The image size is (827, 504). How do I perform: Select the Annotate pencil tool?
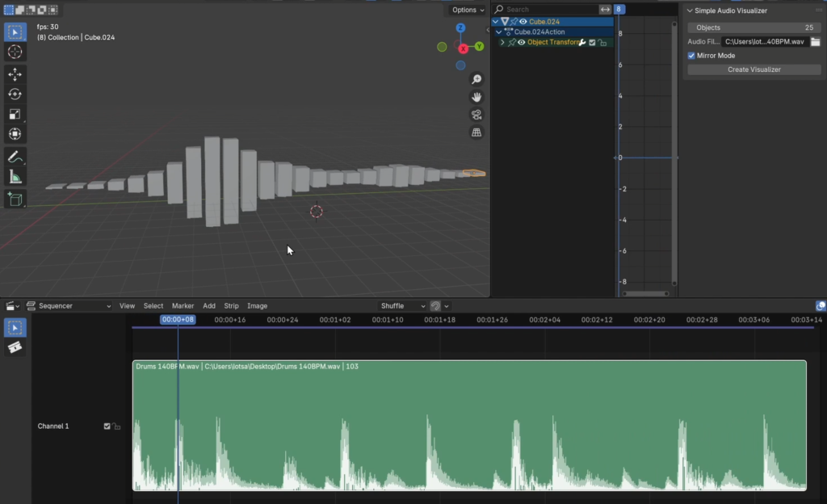coord(15,156)
